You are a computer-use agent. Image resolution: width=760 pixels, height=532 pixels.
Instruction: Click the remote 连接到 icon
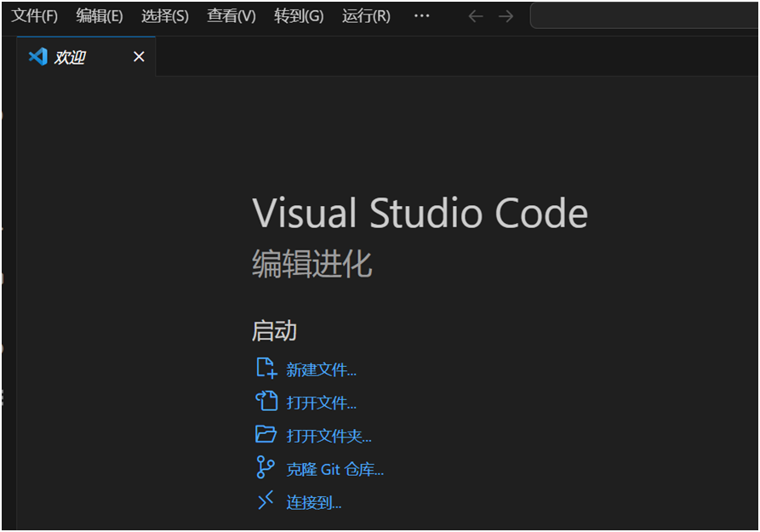[266, 500]
